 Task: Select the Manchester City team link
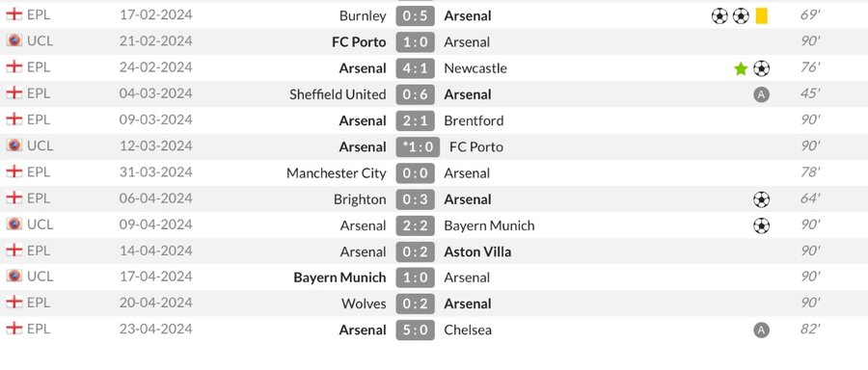(x=336, y=173)
